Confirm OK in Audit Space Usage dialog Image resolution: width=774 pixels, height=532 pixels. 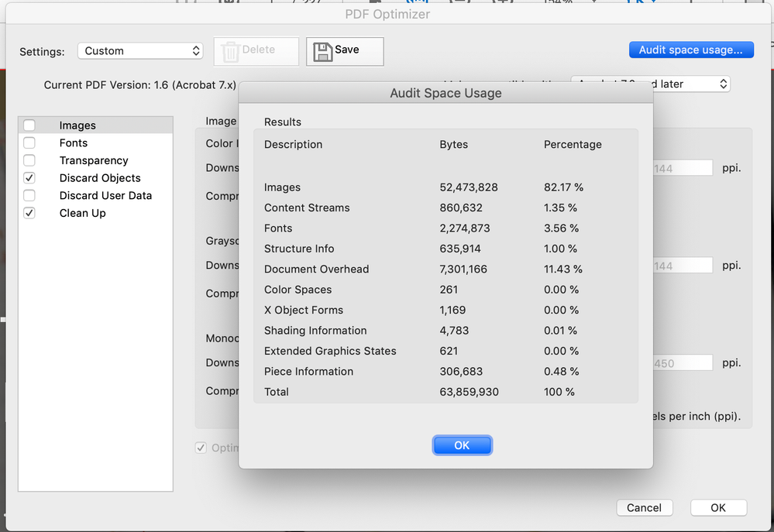[x=462, y=445]
